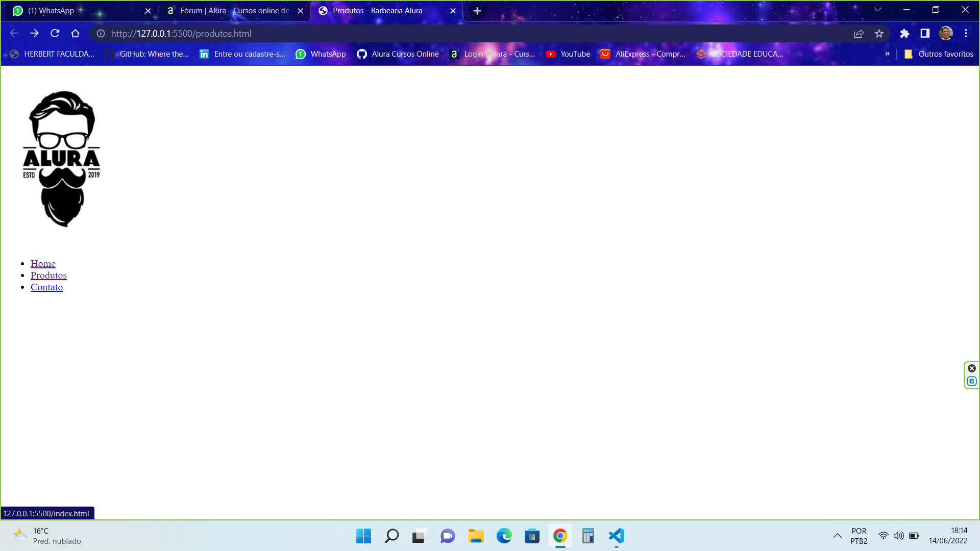Open the Extensions puzzle icon

click(x=904, y=34)
